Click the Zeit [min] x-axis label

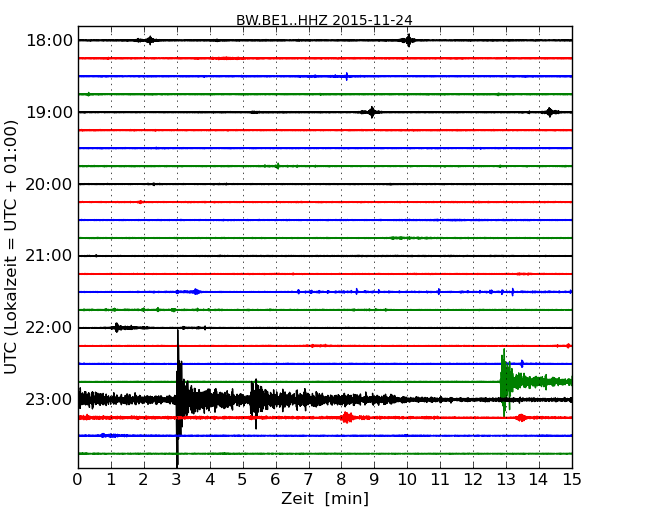click(325, 498)
